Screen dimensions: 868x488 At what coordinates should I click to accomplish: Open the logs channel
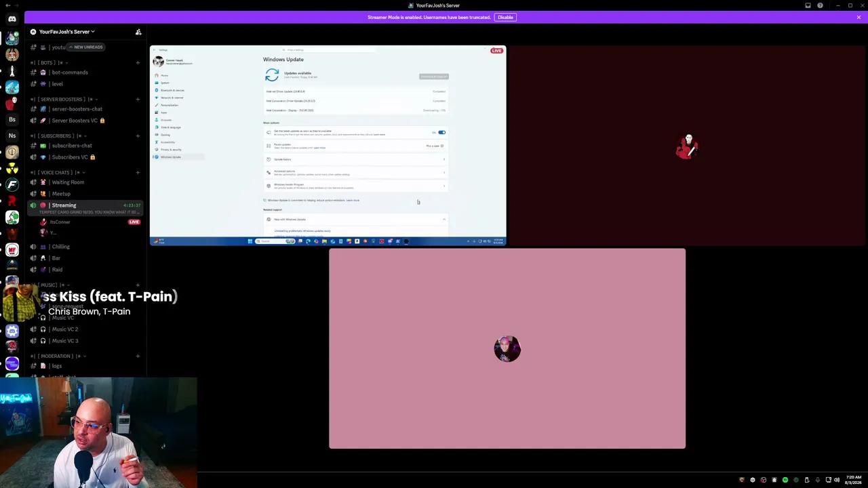[85, 366]
